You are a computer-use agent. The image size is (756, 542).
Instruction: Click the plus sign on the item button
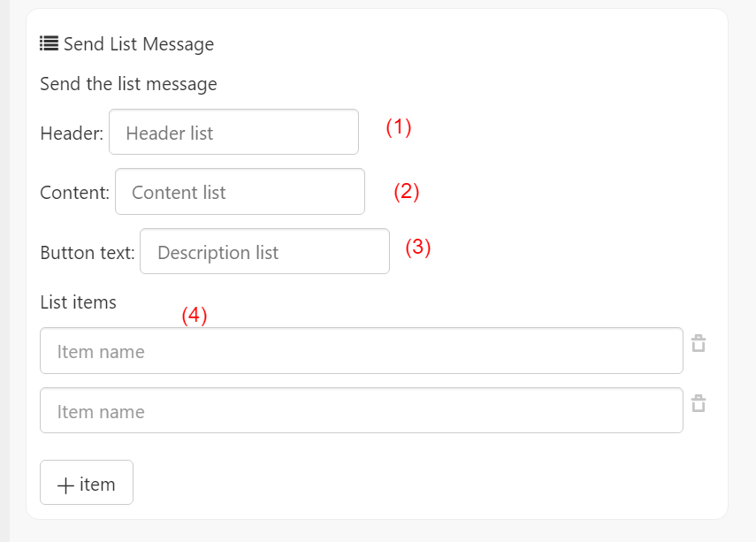(x=65, y=485)
